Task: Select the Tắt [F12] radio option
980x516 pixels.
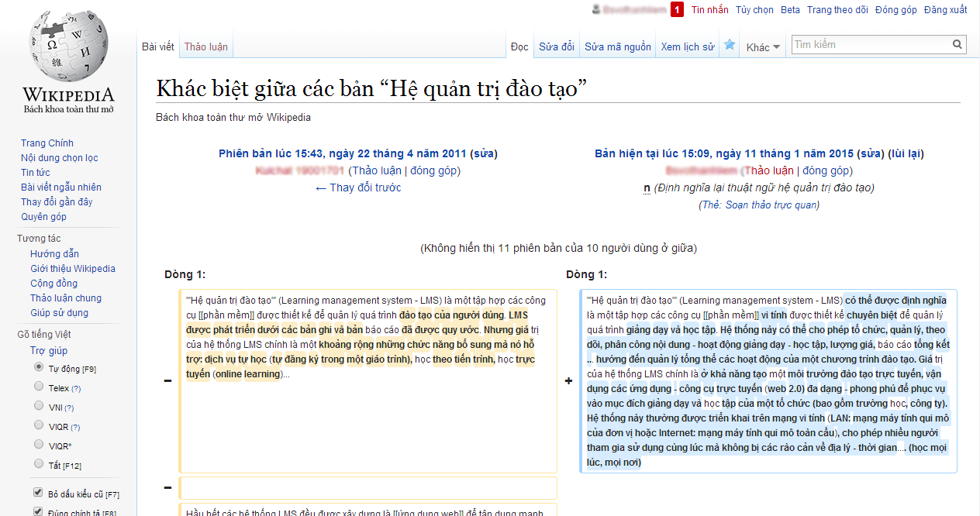Action: click(39, 464)
